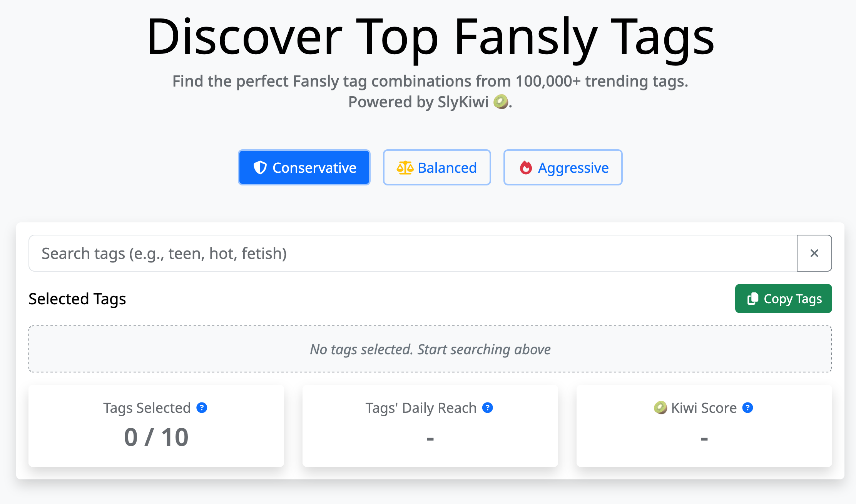This screenshot has width=856, height=504.
Task: Copy the selected tags
Action: pyautogui.click(x=783, y=299)
